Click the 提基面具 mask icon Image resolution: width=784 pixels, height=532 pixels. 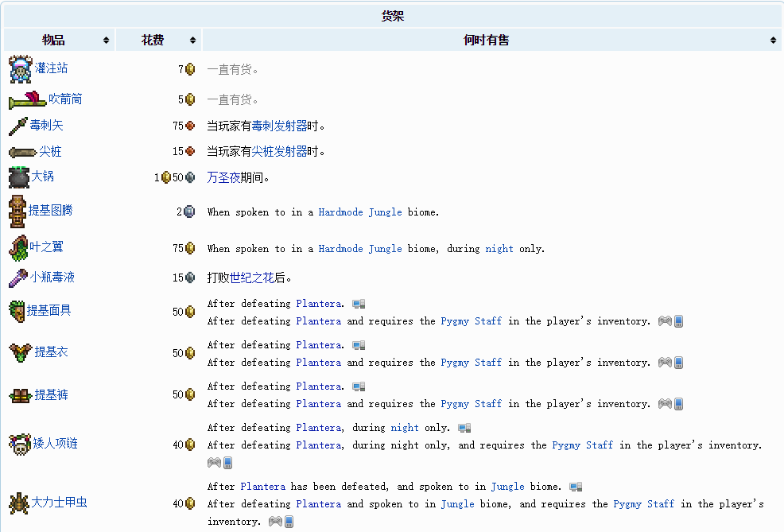point(17,312)
